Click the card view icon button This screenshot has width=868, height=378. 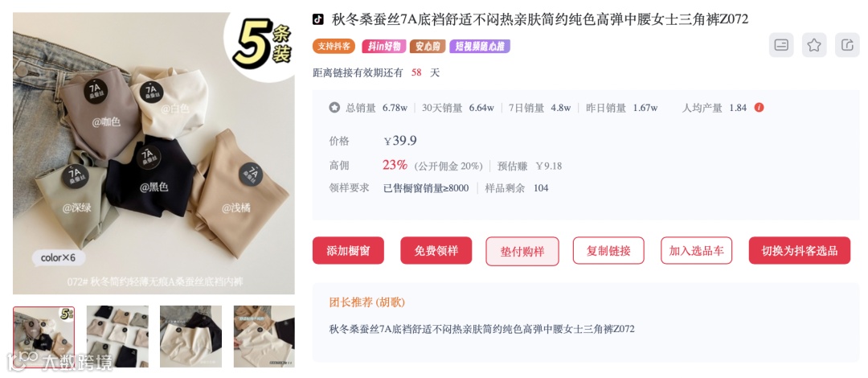(781, 45)
